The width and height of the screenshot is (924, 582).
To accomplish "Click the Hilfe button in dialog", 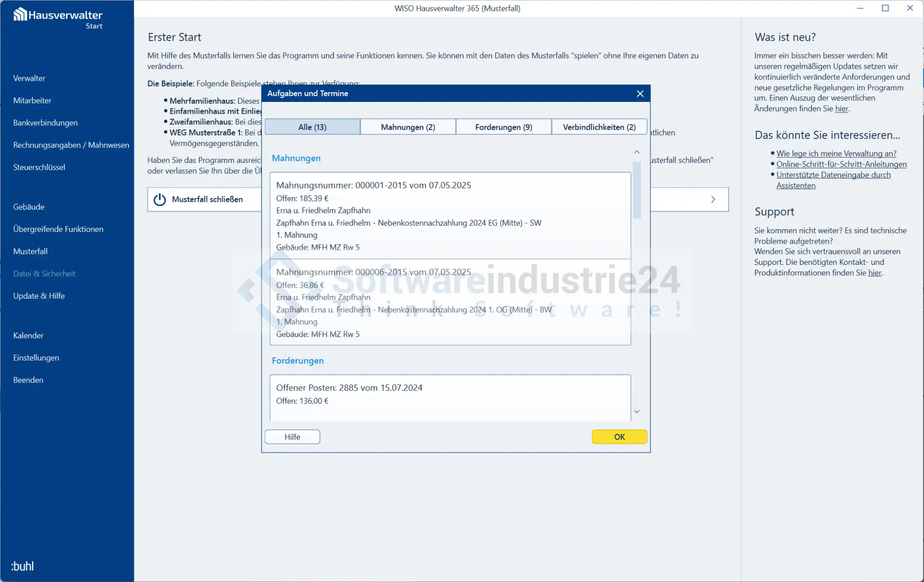I will pos(292,437).
